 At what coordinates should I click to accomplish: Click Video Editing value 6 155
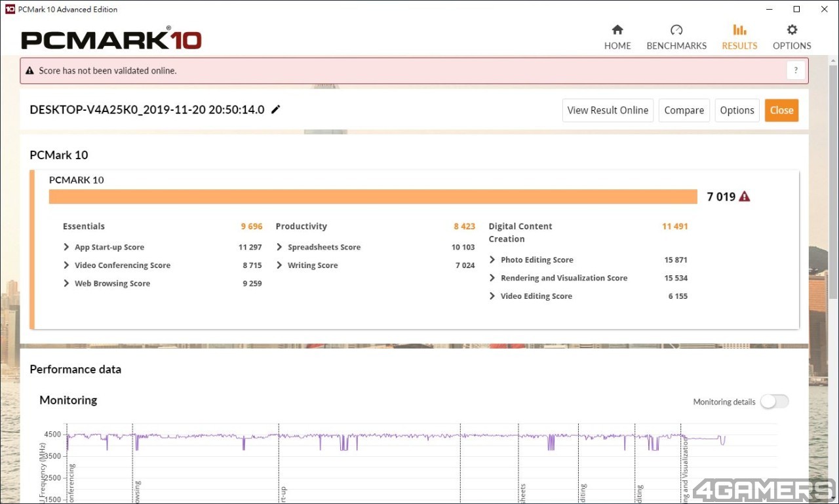point(678,296)
